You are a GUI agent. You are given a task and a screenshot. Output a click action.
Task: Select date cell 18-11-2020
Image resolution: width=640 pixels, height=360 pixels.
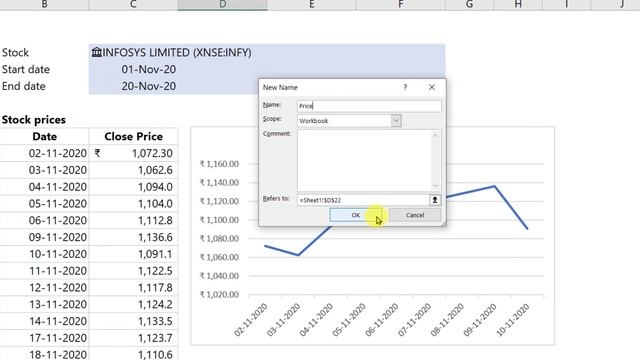point(44,354)
